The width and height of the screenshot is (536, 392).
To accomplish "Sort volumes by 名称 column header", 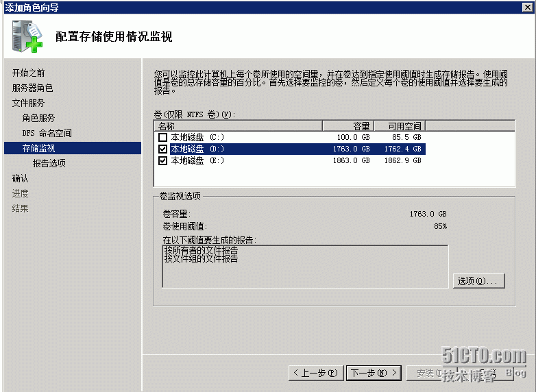I will (x=239, y=126).
